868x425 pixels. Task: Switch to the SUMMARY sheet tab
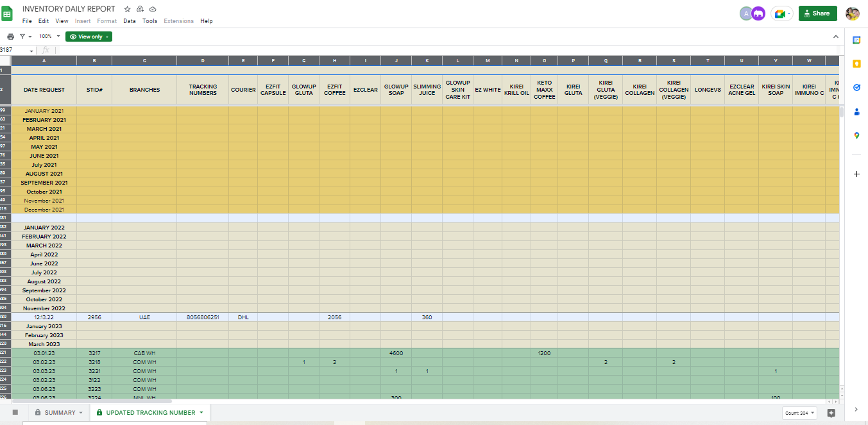click(60, 413)
